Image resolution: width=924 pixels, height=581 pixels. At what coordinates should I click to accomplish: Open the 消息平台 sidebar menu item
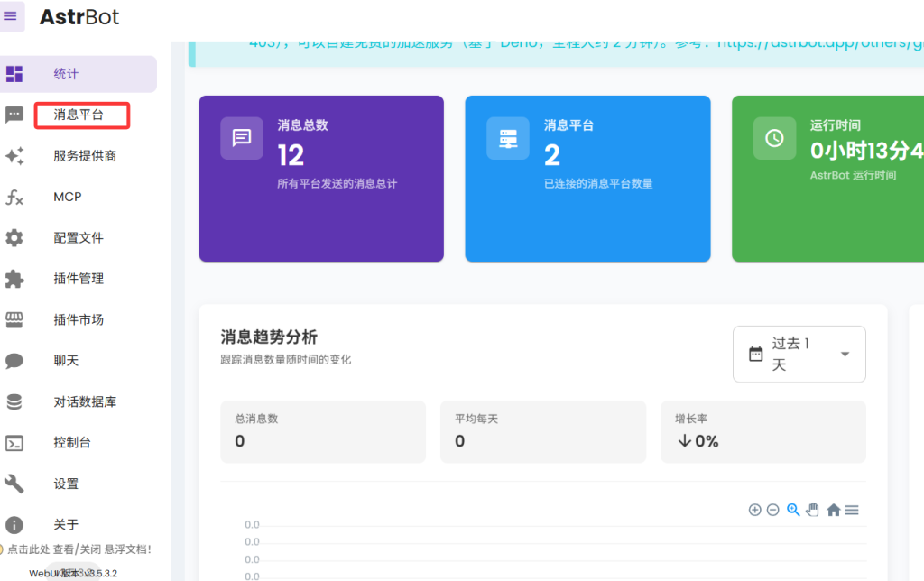pos(79,115)
